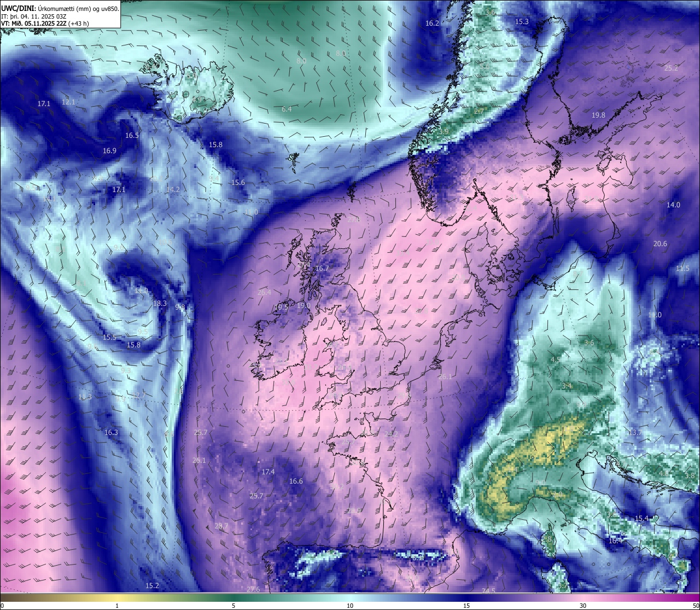Screen dimensions: 700x610
Task: Click the 26.4 value northwest of Ireland
Action: pyautogui.click(x=264, y=292)
